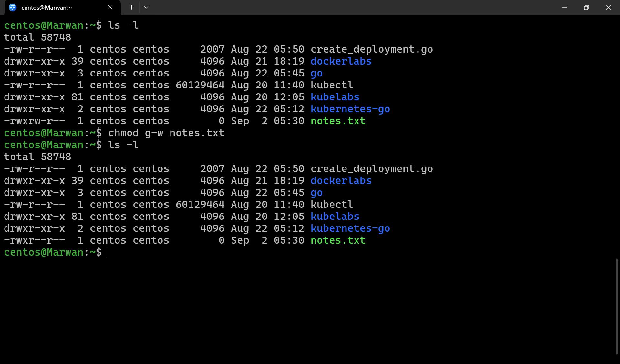Minimize the terminal window
The height and width of the screenshot is (364, 620).
pos(564,7)
